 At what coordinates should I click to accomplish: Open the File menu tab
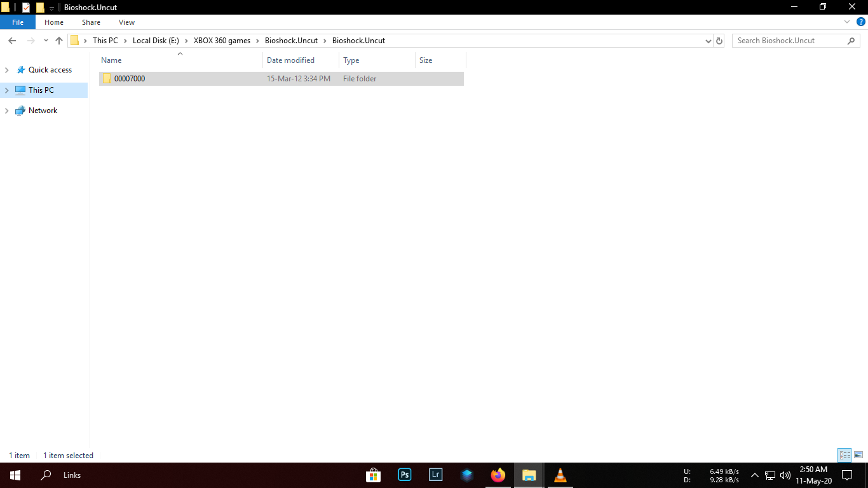click(x=18, y=22)
